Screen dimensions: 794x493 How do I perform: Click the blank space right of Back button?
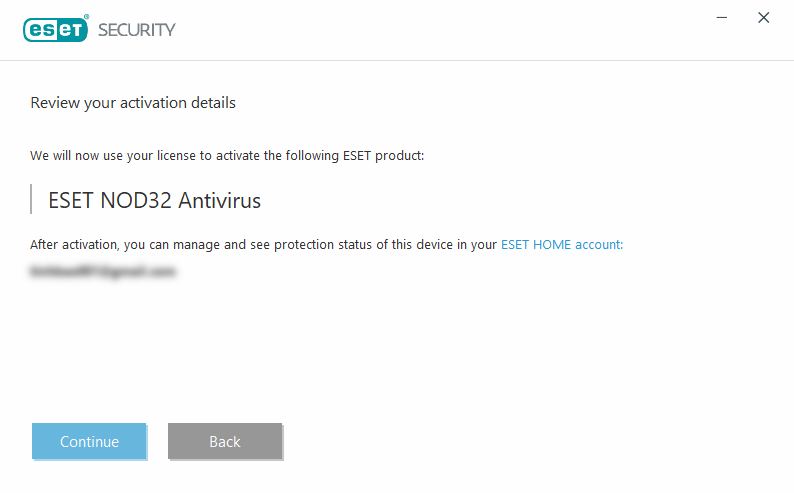click(500, 441)
